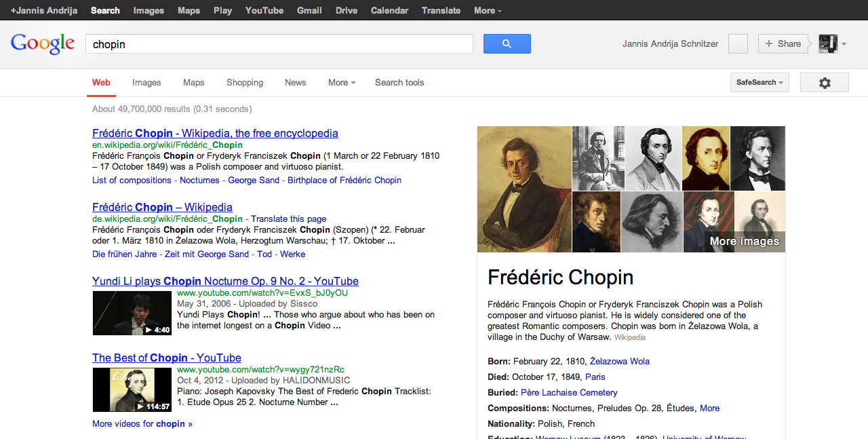The width and height of the screenshot is (868, 439).
Task: Click the Wikipedia source link in description
Action: tap(630, 337)
